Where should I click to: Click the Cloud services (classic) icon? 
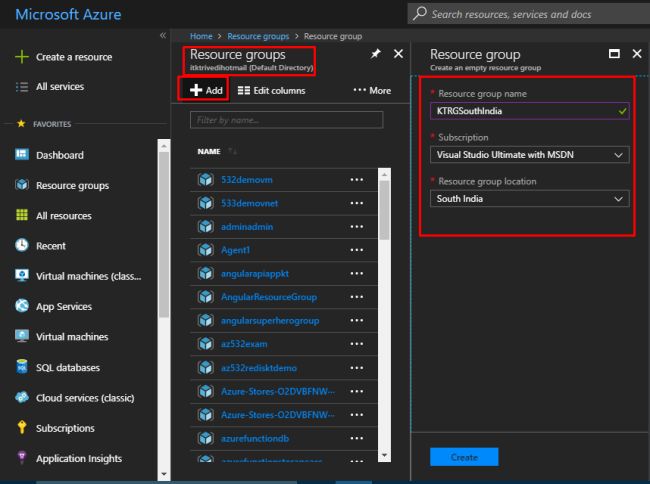tap(22, 397)
